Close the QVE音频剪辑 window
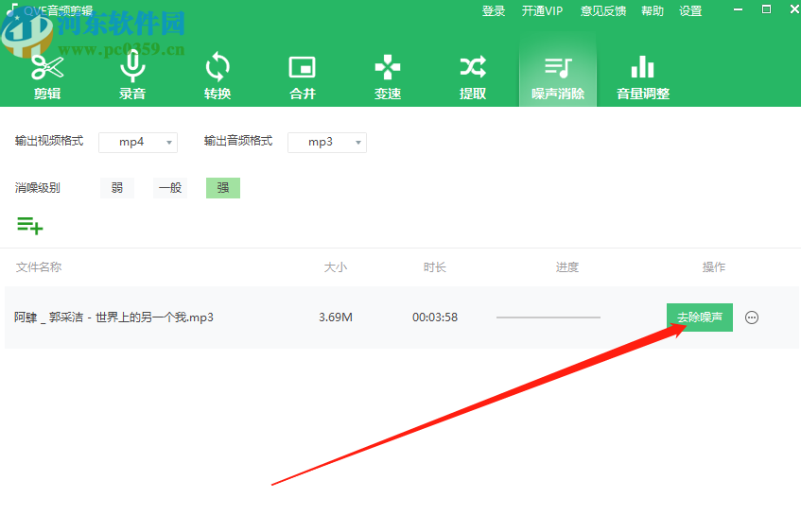 click(x=795, y=9)
